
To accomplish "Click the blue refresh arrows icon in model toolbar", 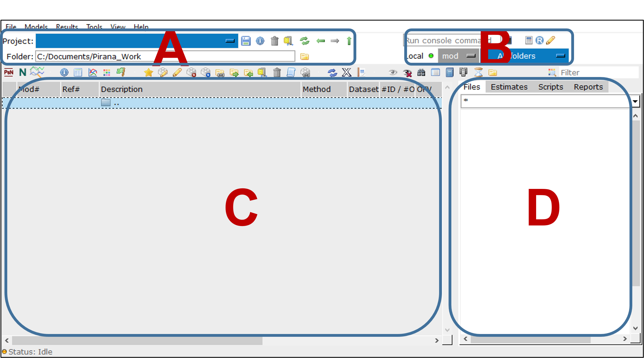I will tap(332, 73).
